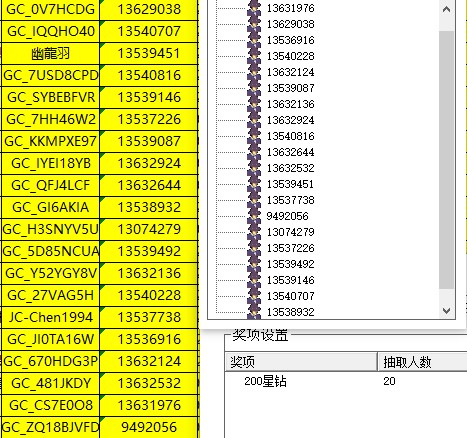Click spreadsheet cell GC_0V7HCDG
The width and height of the screenshot is (467, 438).
(x=50, y=9)
